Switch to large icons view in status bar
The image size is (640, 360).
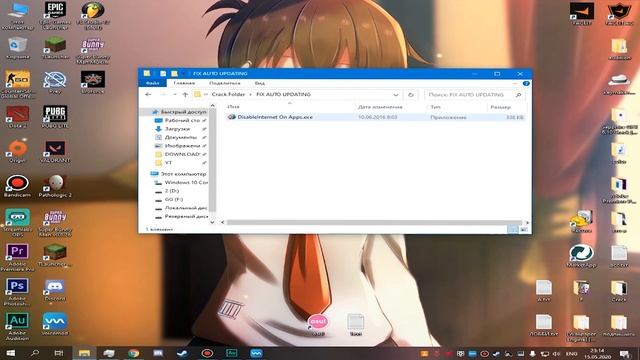coord(524,230)
